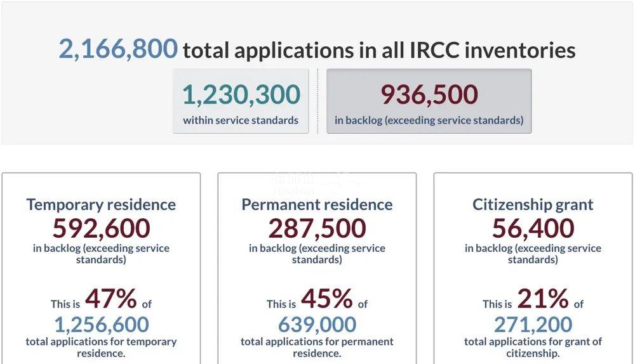Screen dimensions: 635x364
Task: Open the Temporary residence card heading
Action: click(101, 204)
